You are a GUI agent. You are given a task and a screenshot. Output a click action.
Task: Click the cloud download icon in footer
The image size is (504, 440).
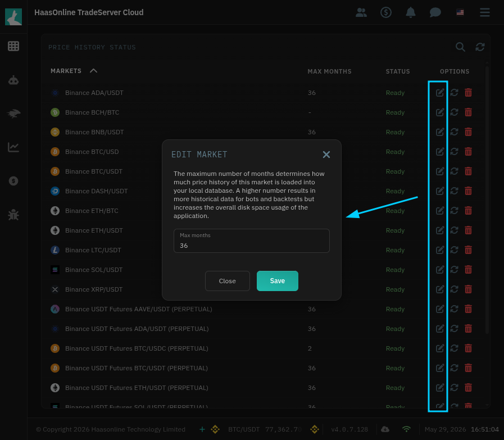[x=385, y=429]
